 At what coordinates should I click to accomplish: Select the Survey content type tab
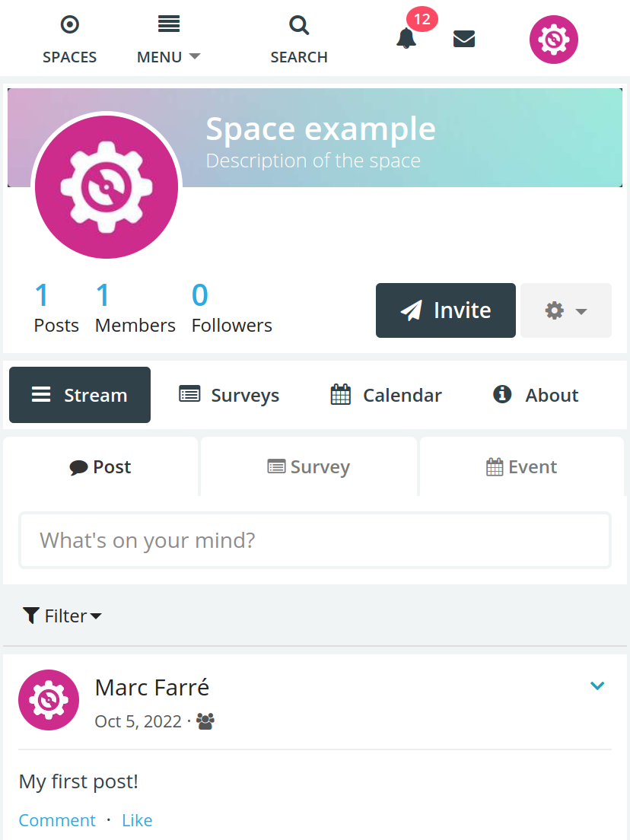pos(309,466)
